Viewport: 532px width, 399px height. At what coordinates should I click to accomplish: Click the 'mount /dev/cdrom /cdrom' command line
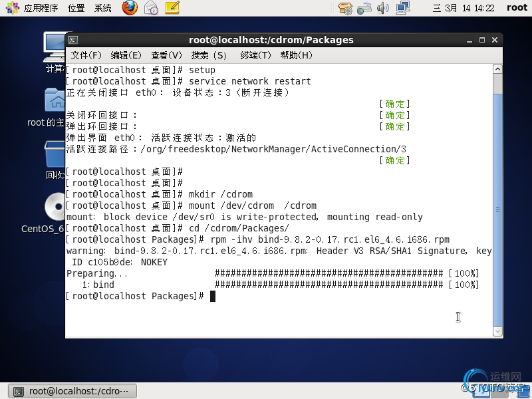coord(192,205)
